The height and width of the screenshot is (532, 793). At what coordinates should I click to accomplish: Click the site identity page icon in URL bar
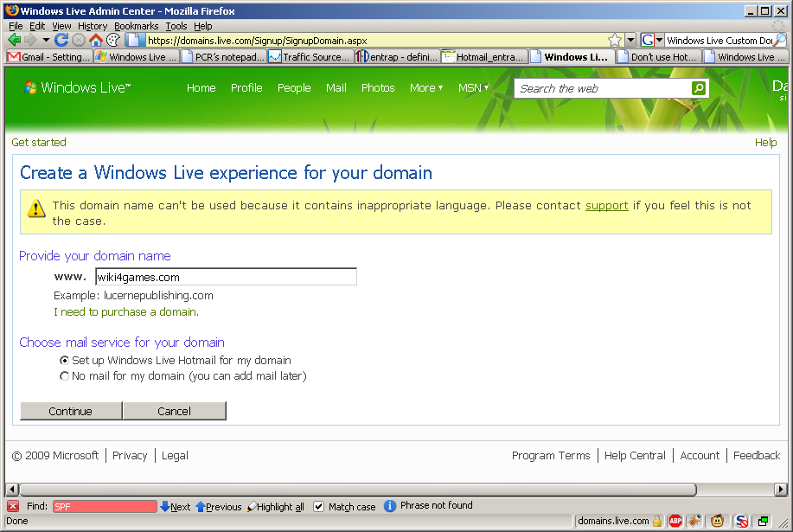[132, 40]
